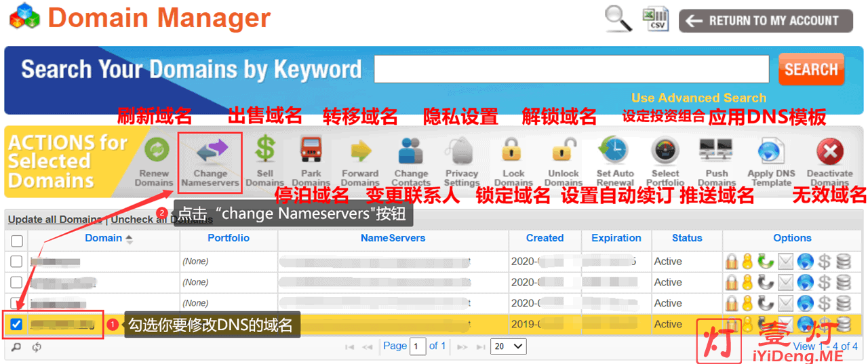The width and height of the screenshot is (868, 364).
Task: Sort by the NameServers column header
Action: point(393,238)
